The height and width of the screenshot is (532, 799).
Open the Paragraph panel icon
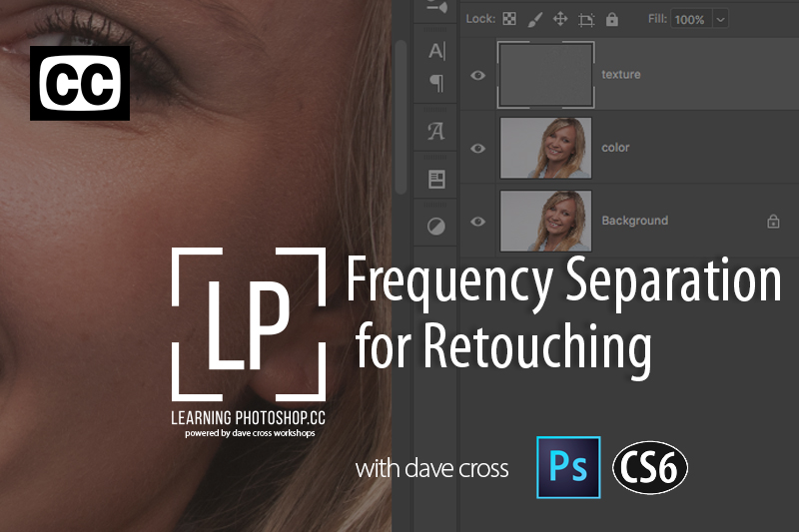click(436, 83)
